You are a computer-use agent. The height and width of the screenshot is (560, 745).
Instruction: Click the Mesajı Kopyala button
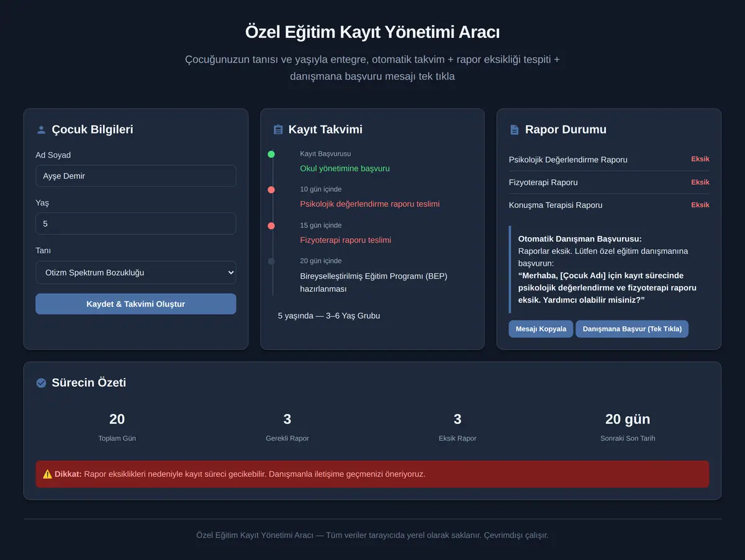[x=541, y=329]
